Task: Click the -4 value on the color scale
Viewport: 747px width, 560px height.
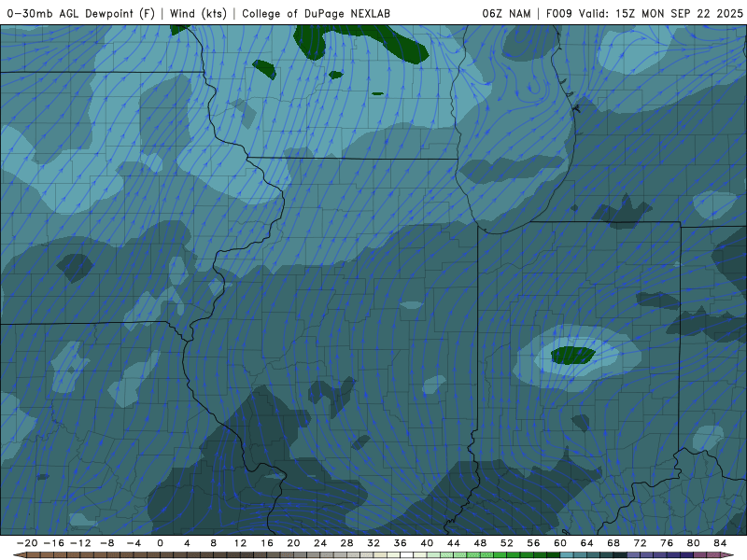Action: [x=134, y=543]
